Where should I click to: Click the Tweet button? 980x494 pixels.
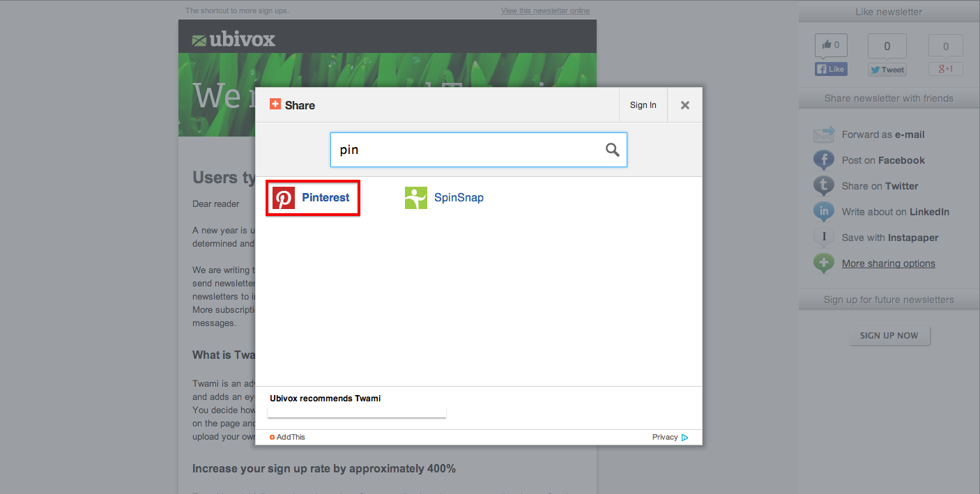click(887, 70)
